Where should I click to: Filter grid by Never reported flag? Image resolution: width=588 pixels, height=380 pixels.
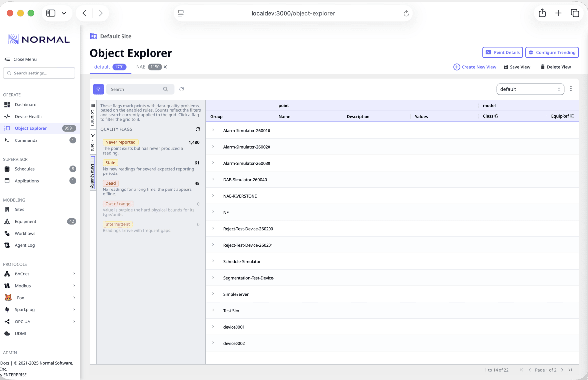[121, 142]
